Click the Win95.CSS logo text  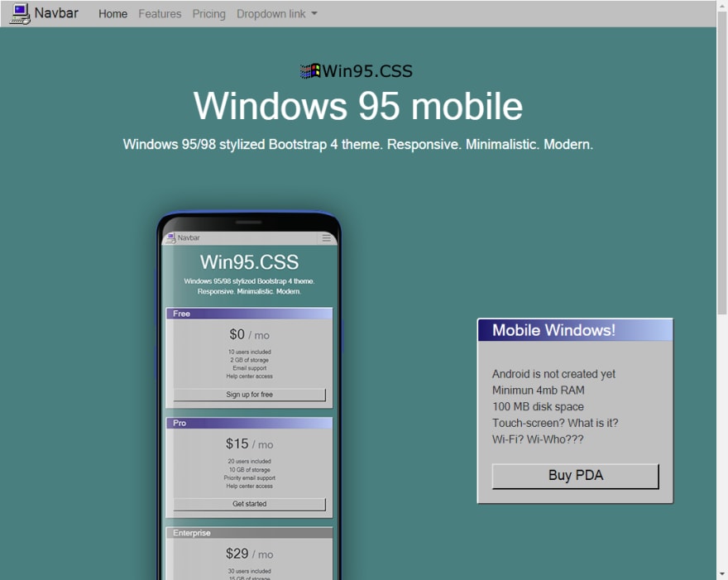[367, 71]
